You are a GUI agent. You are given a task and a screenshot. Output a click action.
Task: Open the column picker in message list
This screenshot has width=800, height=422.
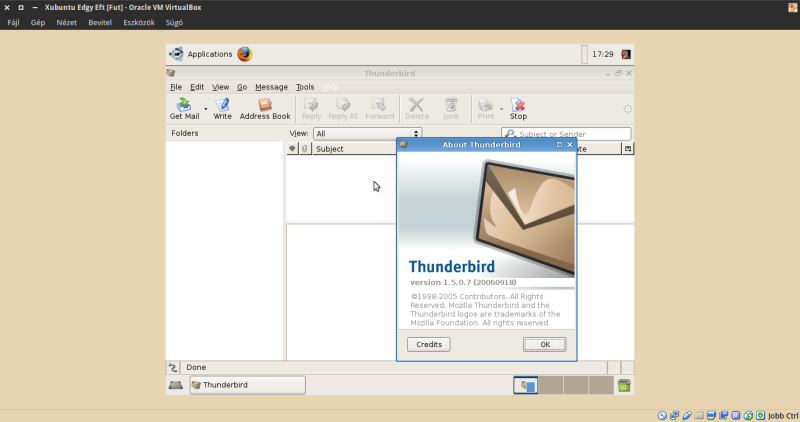628,149
